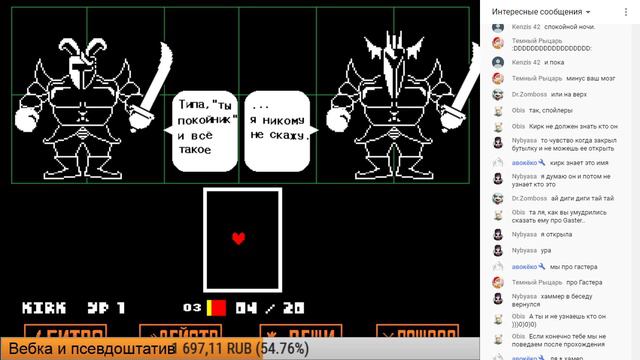Click player name 'KIRK' in battle status

click(44, 308)
